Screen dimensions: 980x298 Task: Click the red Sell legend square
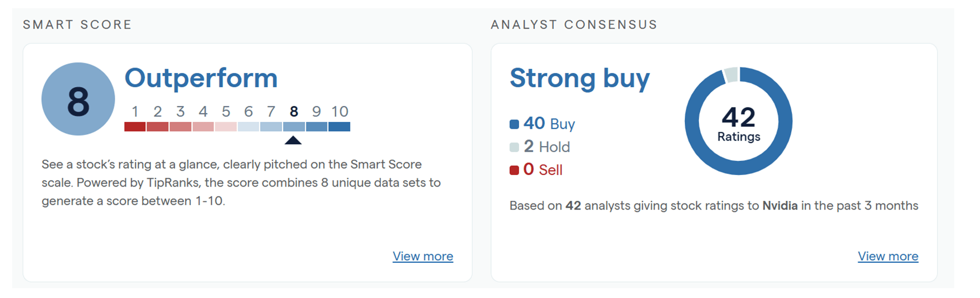514,170
